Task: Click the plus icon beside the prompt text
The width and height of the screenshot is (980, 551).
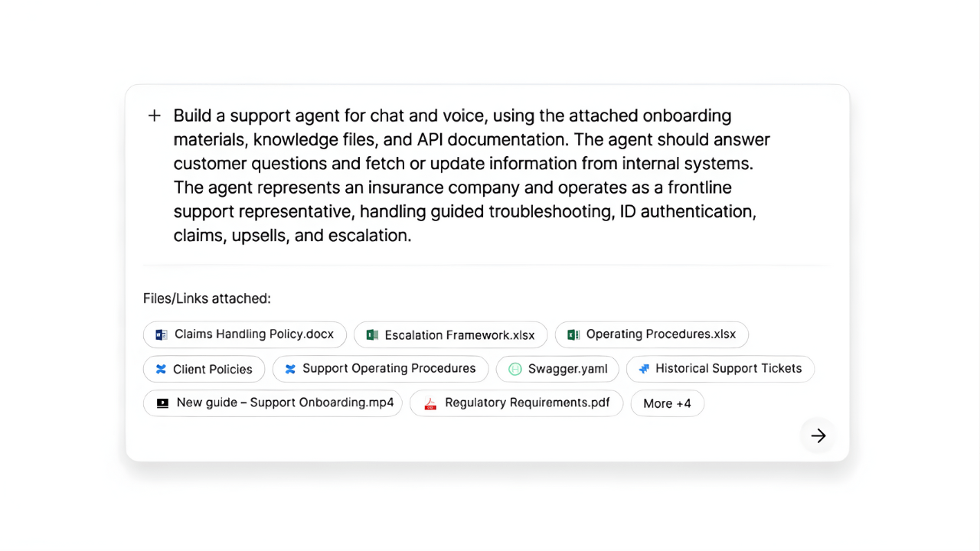Action: click(x=154, y=116)
